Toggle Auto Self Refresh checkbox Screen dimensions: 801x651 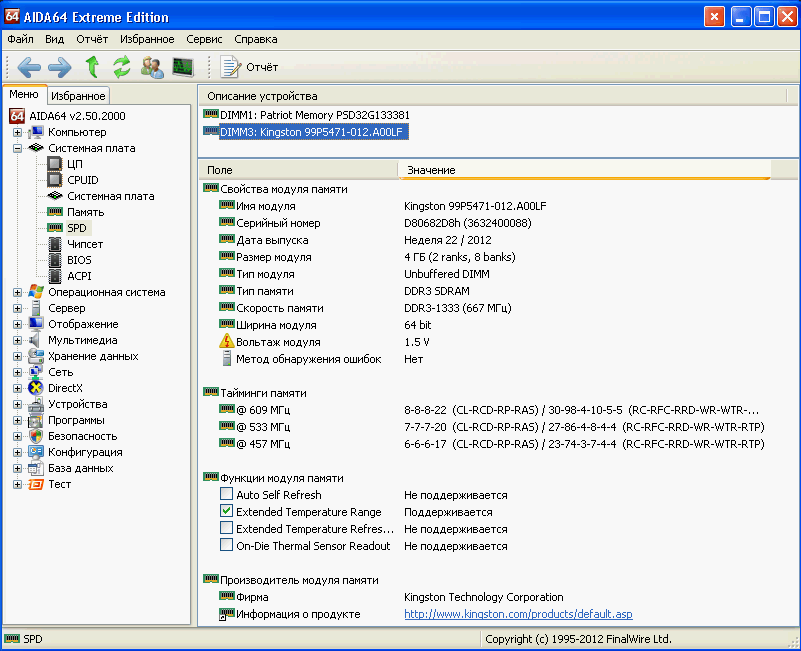tap(227, 495)
